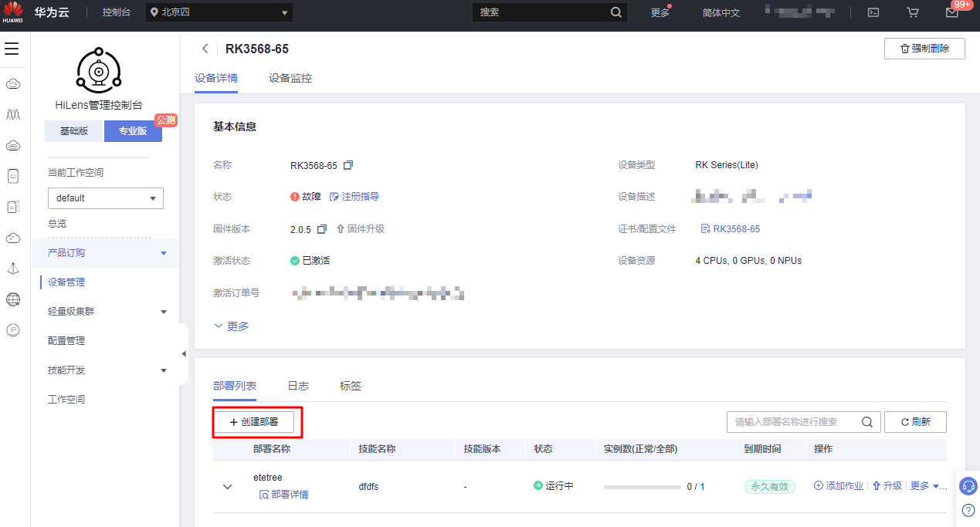
Task: Click skill name dfdfs cell
Action: [368, 487]
